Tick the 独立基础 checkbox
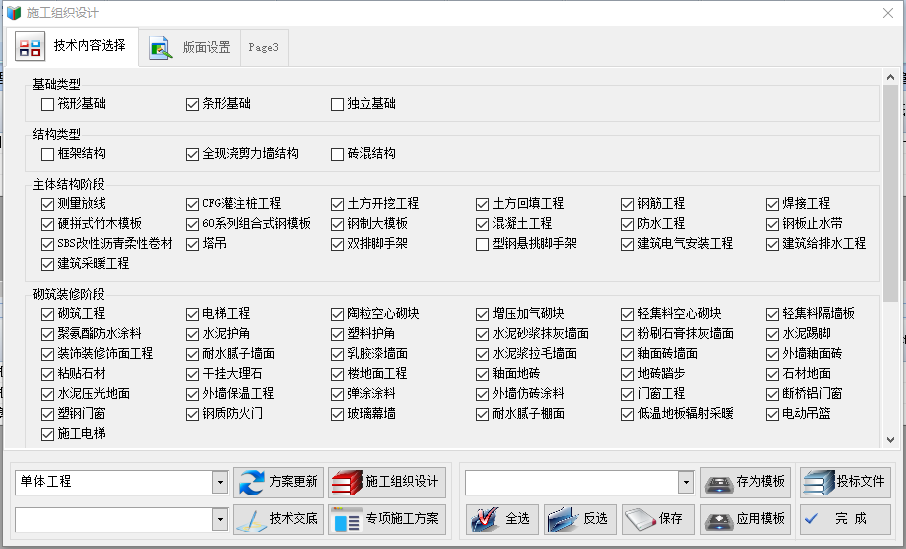 point(337,105)
